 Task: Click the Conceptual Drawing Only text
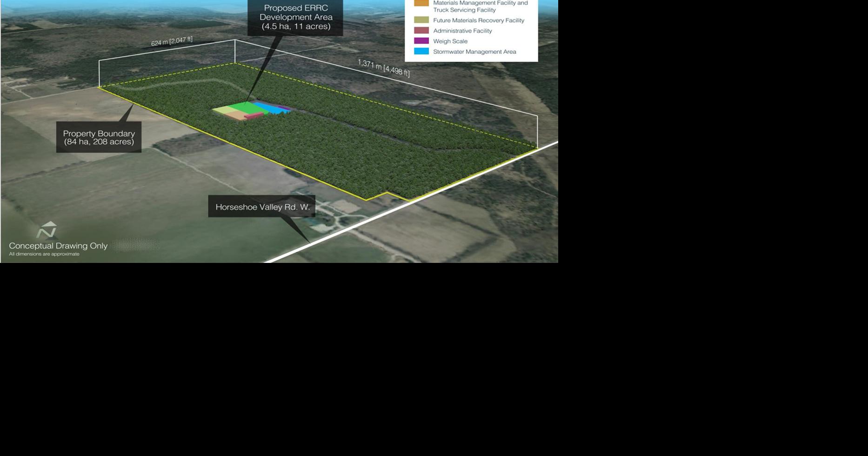tap(59, 245)
